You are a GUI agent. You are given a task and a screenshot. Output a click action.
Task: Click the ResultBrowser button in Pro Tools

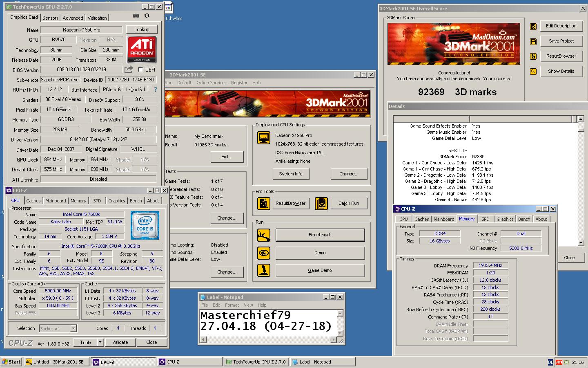click(x=291, y=203)
